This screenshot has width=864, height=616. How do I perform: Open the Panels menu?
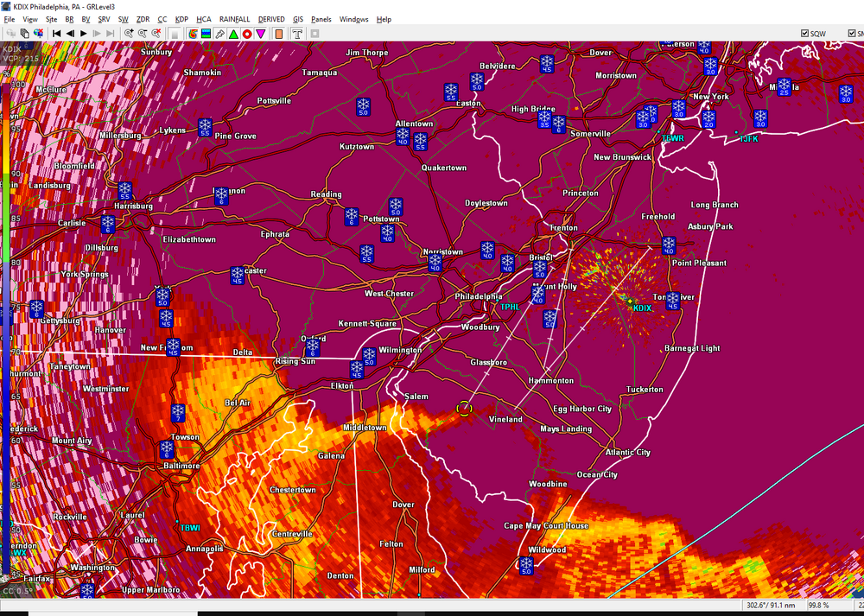coord(321,19)
